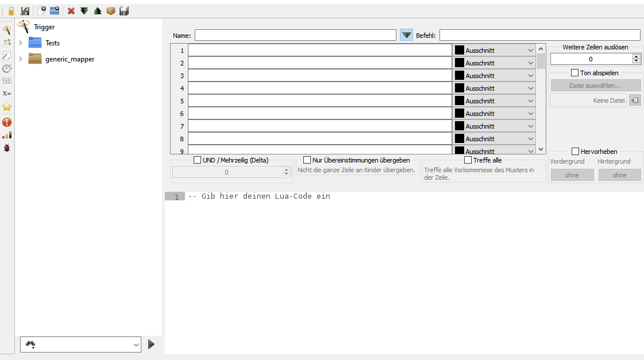Click into the Befehl input field
This screenshot has width=644, height=360.
coord(539,35)
